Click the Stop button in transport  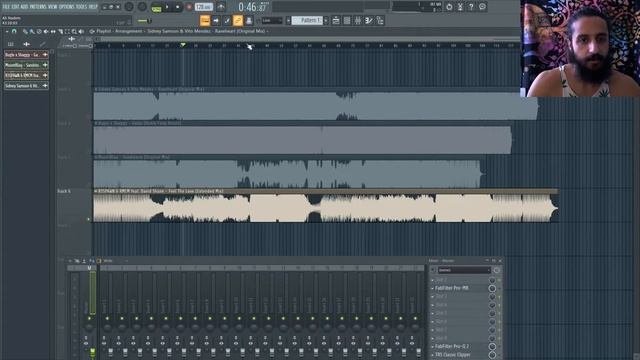[178, 7]
